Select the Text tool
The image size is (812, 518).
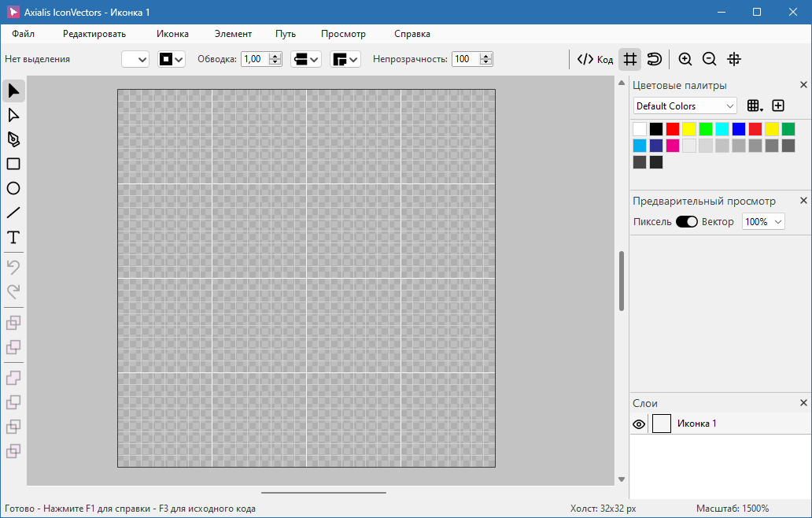[13, 237]
